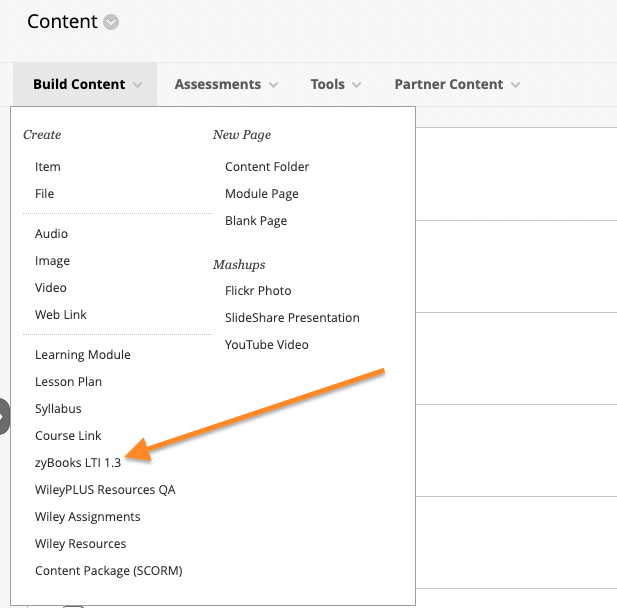Image resolution: width=617 pixels, height=608 pixels.
Task: Pick the Flickr Photo mashup
Action: pyautogui.click(x=258, y=291)
